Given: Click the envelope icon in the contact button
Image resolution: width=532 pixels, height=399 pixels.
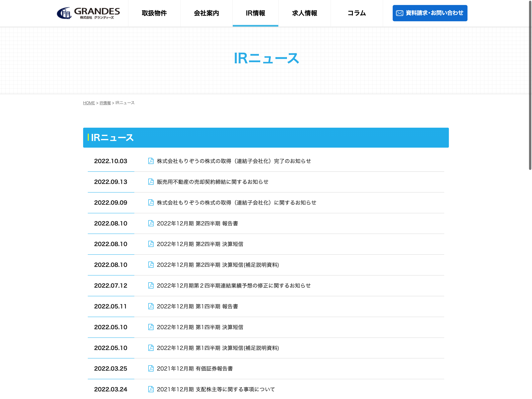Looking at the screenshot, I should pyautogui.click(x=399, y=13).
